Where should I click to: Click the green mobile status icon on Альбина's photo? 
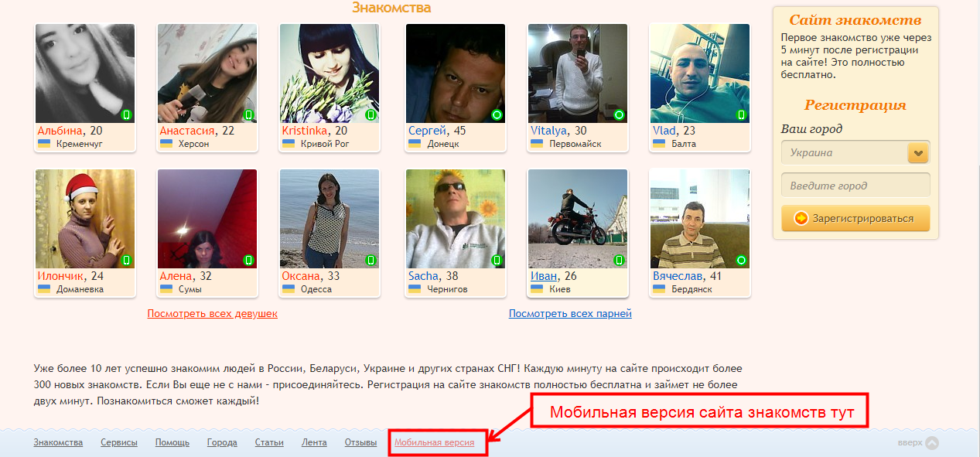pos(127,114)
